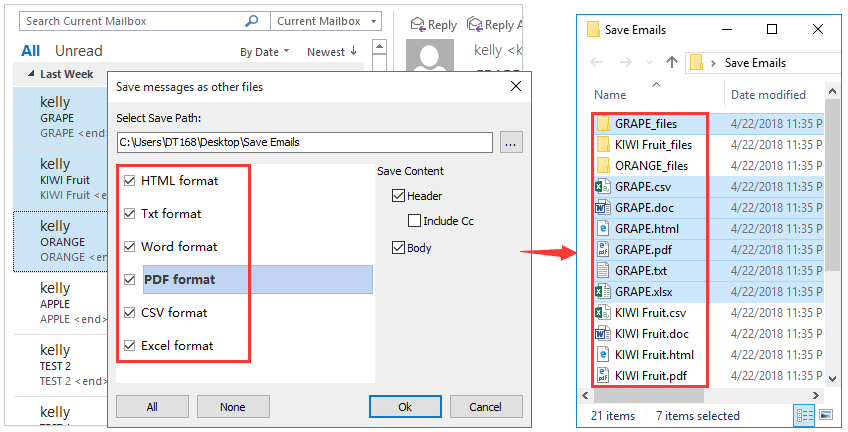Switch to the Unread tab
The height and width of the screenshot is (432, 848).
pos(78,51)
